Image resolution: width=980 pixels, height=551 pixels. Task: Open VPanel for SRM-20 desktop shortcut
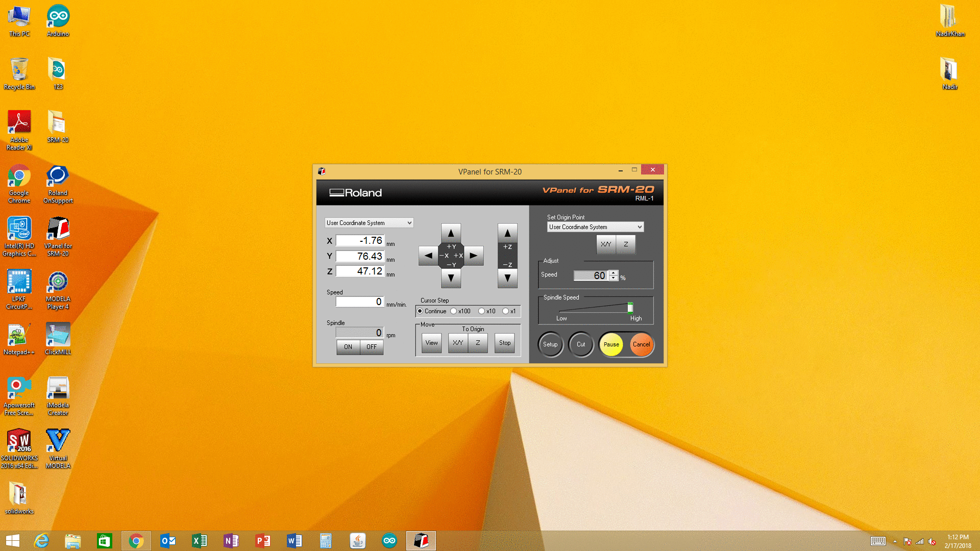tap(58, 235)
